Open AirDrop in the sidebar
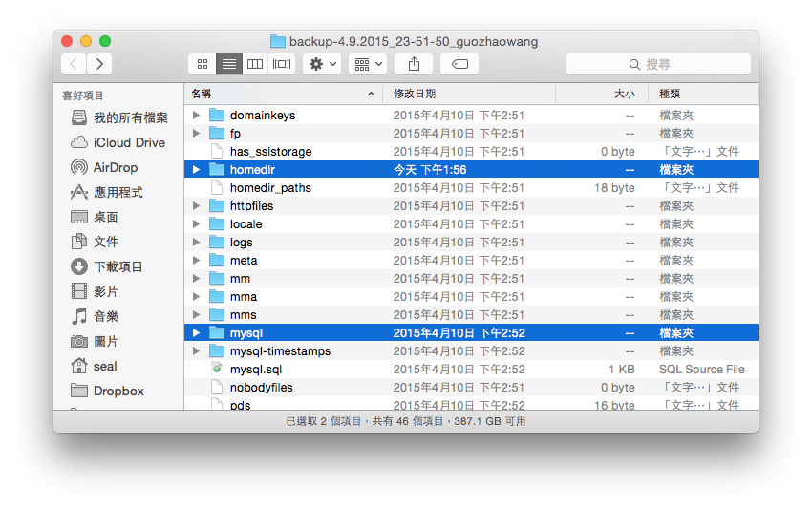The width and height of the screenshot is (812, 509). (104, 168)
